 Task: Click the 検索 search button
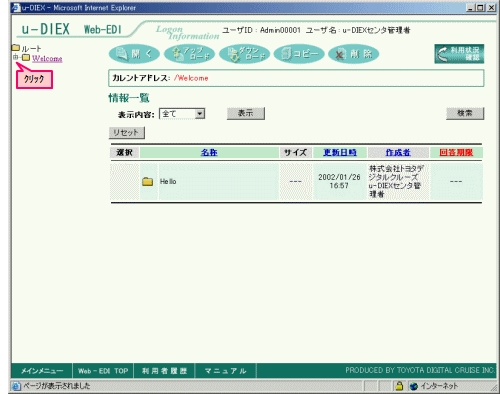tap(465, 113)
